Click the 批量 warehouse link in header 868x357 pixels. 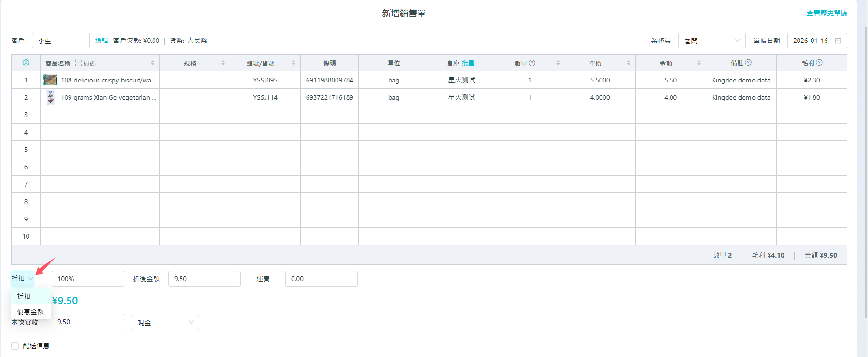tap(468, 63)
